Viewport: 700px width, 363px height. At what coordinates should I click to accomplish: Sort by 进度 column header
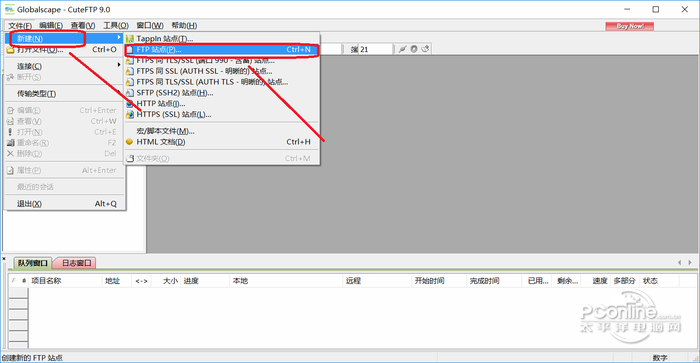point(205,281)
